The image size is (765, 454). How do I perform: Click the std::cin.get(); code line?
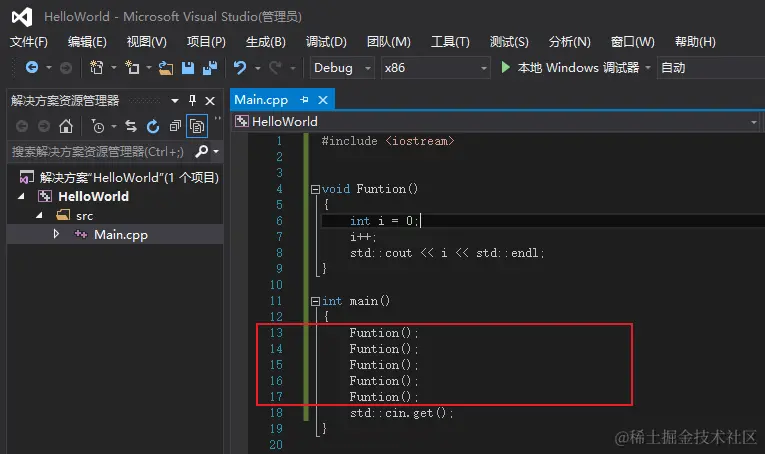pyautogui.click(x=401, y=413)
